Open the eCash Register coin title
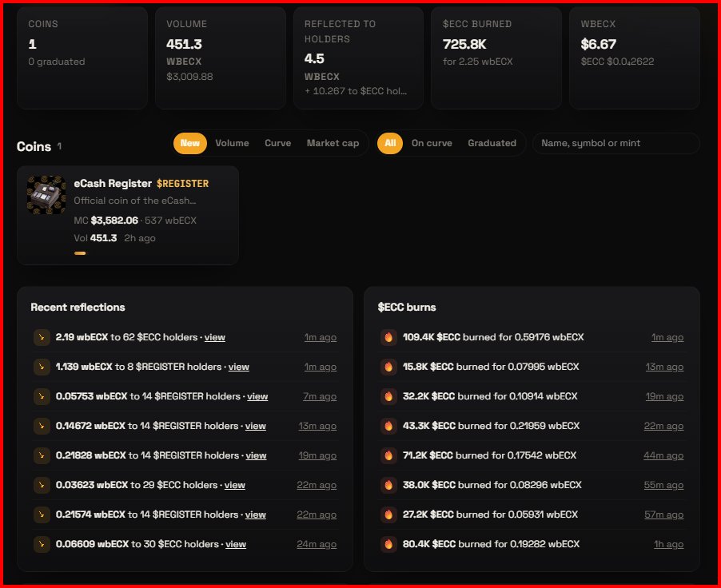This screenshot has width=721, height=588. [113, 184]
